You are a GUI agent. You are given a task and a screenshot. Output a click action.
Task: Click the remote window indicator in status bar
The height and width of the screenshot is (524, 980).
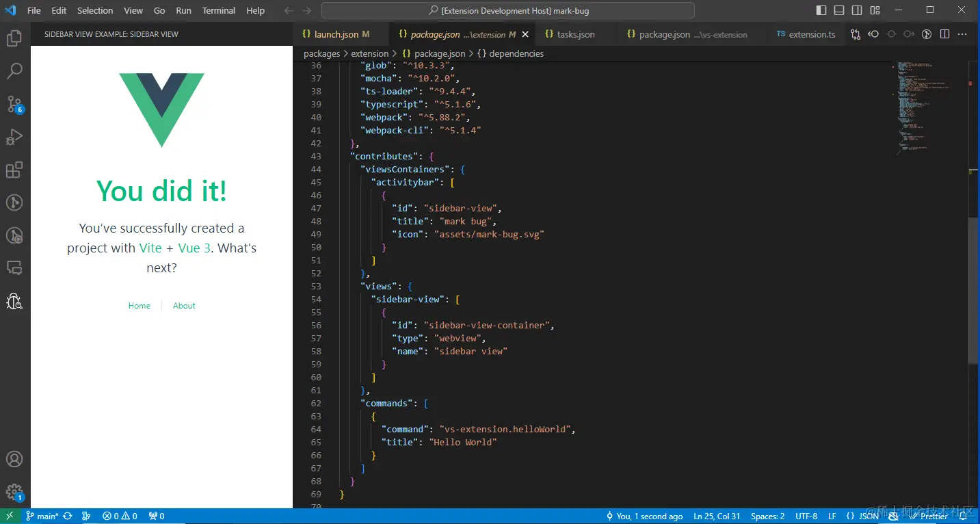(x=10, y=516)
